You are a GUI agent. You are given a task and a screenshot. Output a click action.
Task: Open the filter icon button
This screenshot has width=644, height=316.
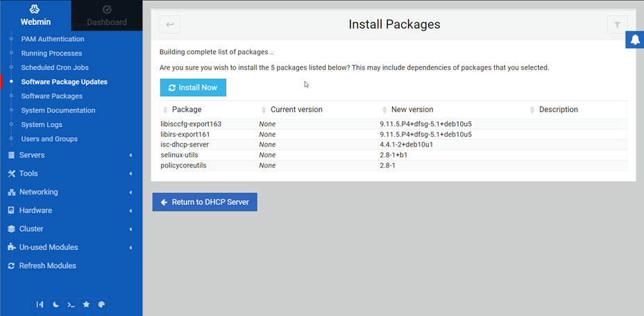tap(617, 25)
